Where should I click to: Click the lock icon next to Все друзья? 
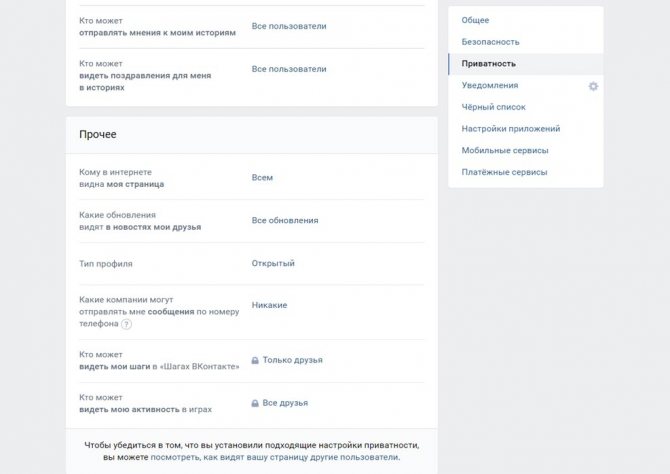pos(255,403)
